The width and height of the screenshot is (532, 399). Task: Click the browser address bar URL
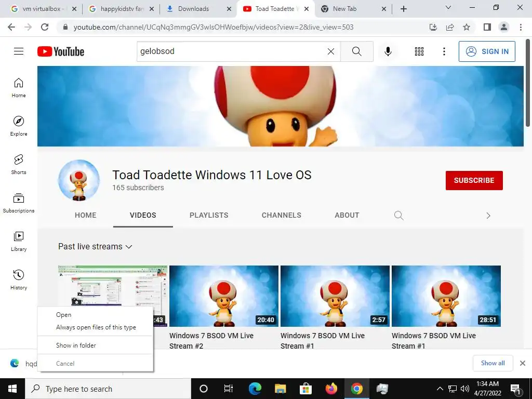pos(214,27)
